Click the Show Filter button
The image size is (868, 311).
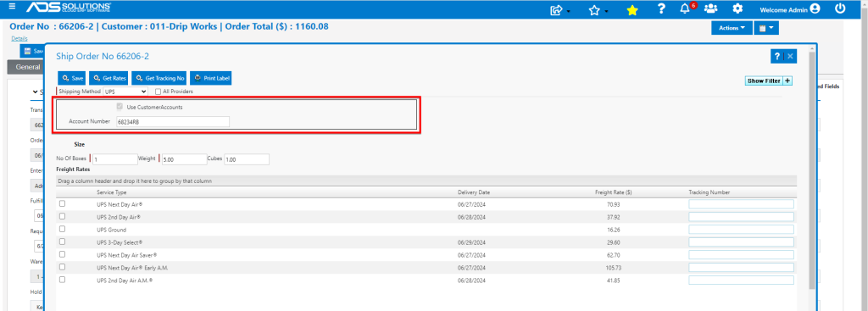tap(764, 81)
